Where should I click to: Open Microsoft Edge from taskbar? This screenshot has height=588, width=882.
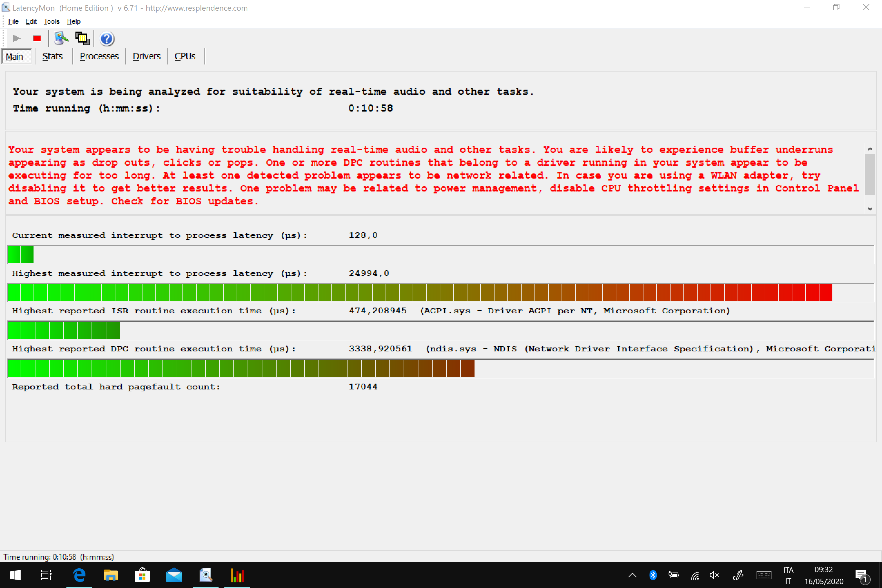pyautogui.click(x=79, y=575)
